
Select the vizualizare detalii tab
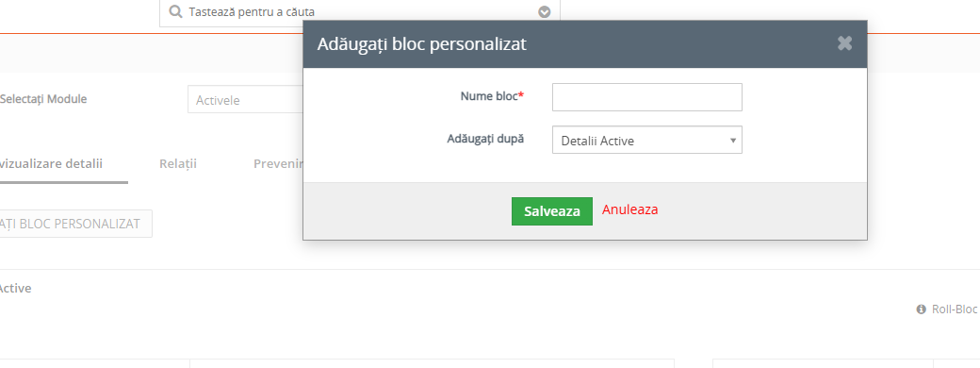click(x=51, y=164)
